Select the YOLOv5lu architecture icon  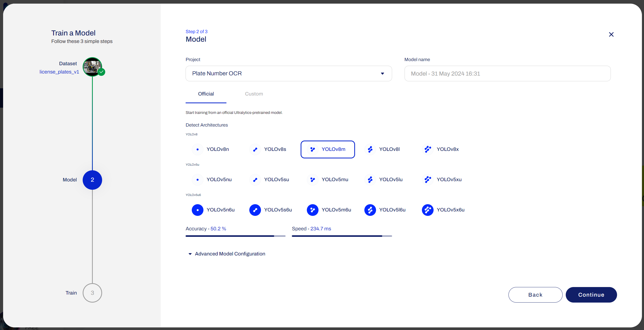(370, 180)
